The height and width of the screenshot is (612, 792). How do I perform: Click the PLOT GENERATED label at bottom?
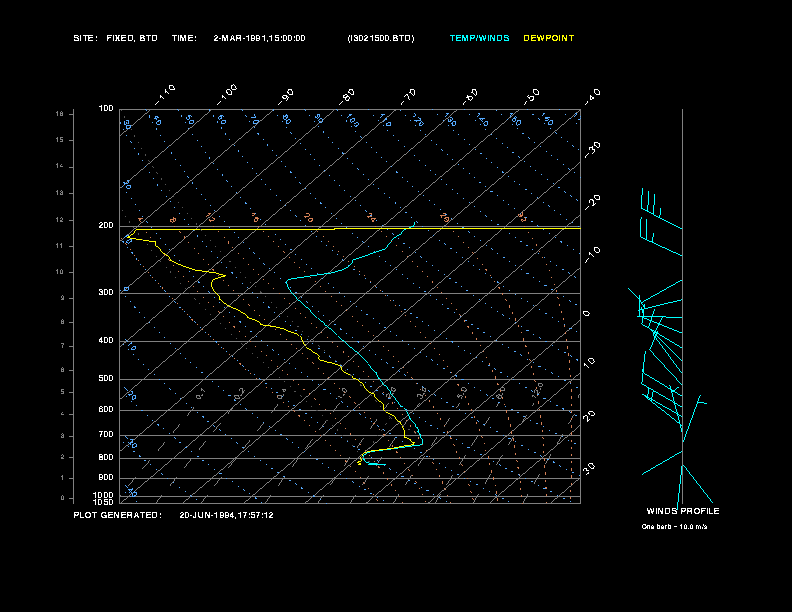tap(117, 515)
